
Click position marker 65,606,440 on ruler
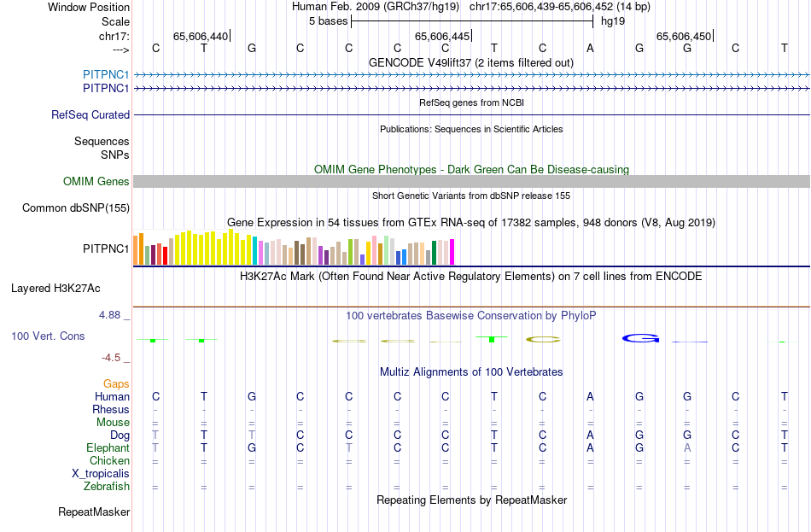tap(201, 36)
